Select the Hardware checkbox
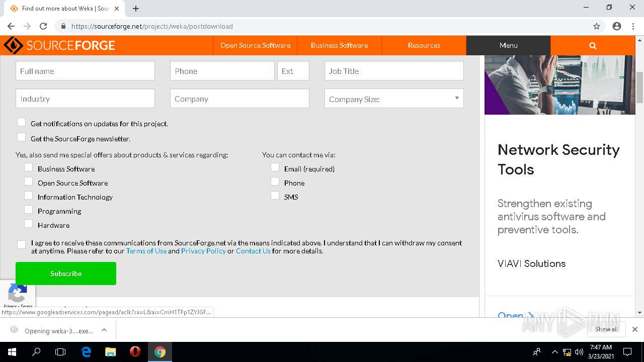Viewport: 644px width, 362px height. click(28, 224)
